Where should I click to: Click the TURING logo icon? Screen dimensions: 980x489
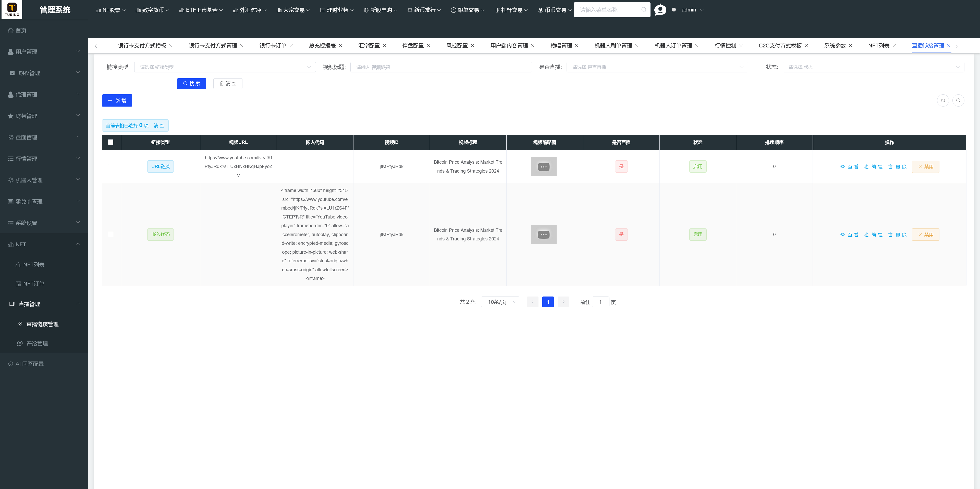(12, 9)
